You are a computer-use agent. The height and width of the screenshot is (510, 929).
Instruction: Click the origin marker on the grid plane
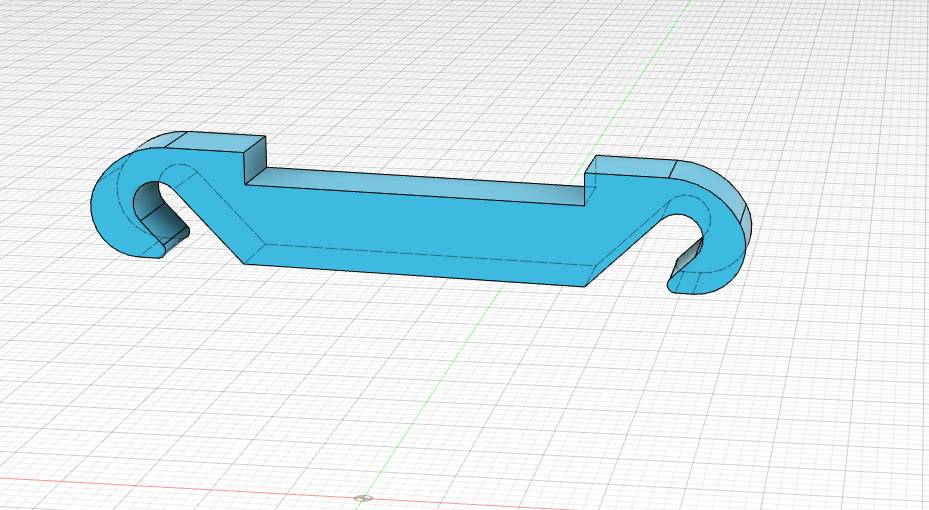(x=363, y=499)
